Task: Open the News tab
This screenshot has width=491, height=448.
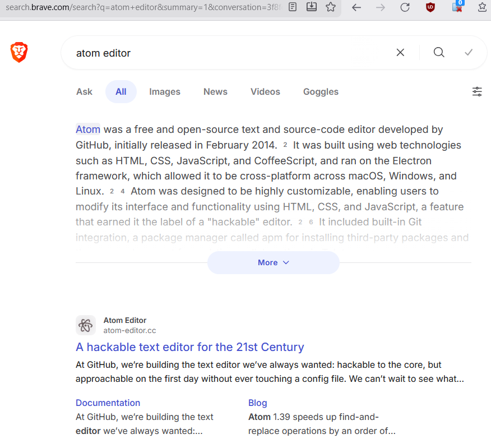Action: point(215,92)
